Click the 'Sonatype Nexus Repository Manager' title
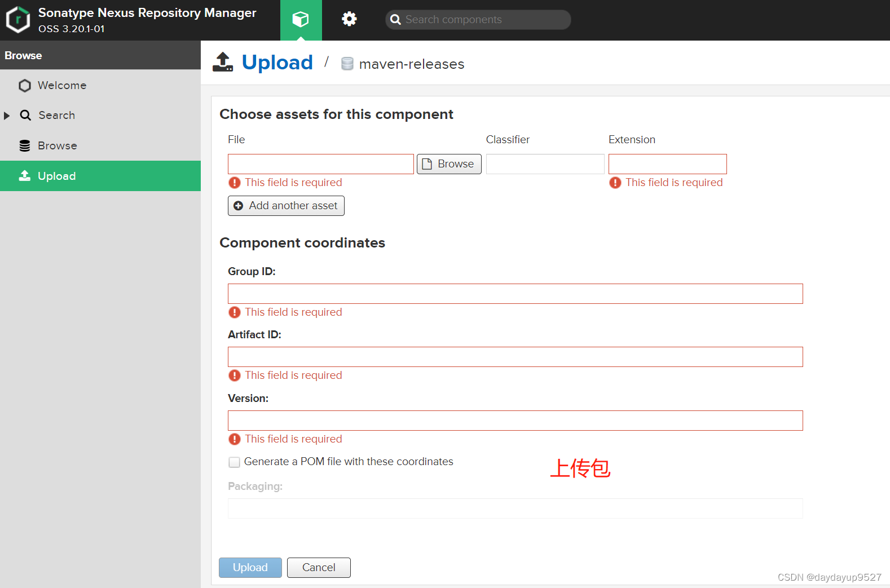 pos(147,13)
